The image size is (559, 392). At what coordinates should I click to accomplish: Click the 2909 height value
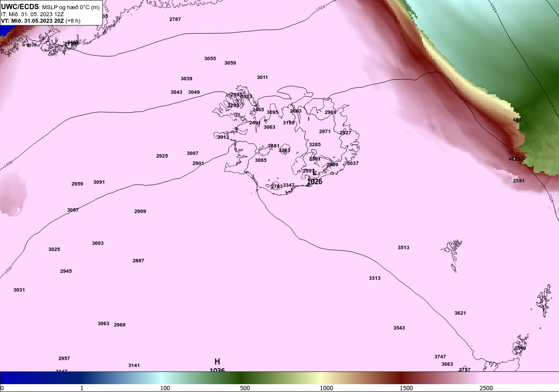[140, 211]
